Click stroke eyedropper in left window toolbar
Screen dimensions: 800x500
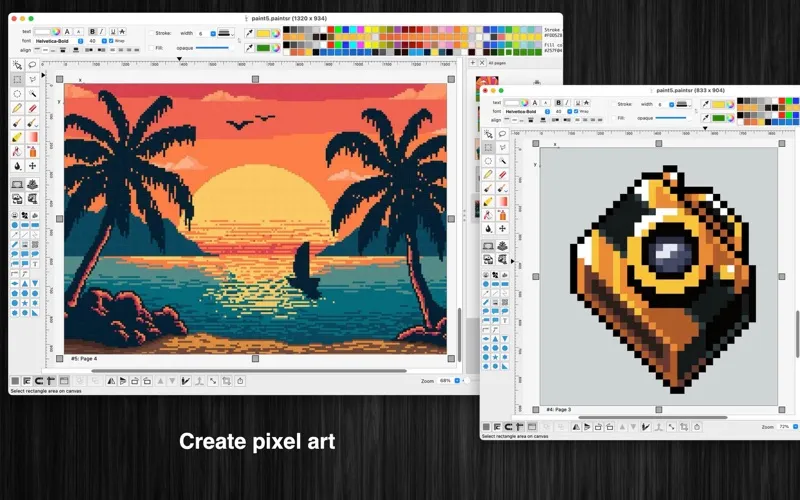point(249,33)
